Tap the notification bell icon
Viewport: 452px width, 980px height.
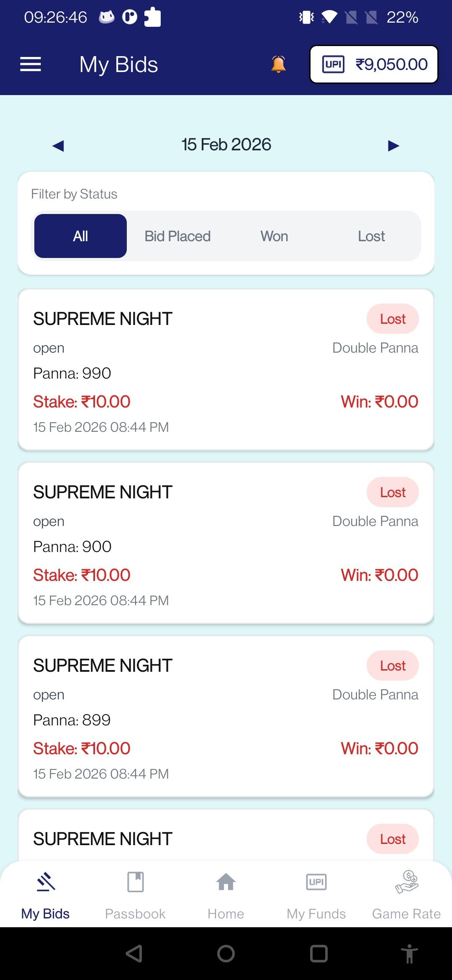[x=278, y=64]
